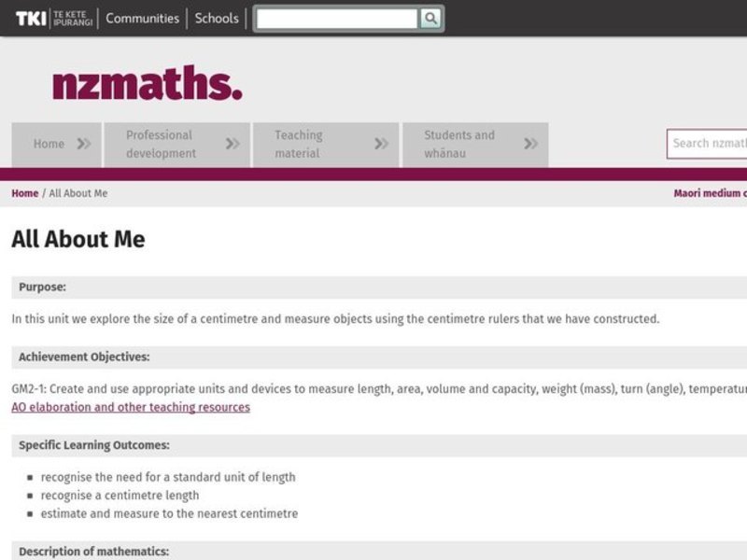747x560 pixels.
Task: Click the All About Me page title
Action: [x=78, y=239]
